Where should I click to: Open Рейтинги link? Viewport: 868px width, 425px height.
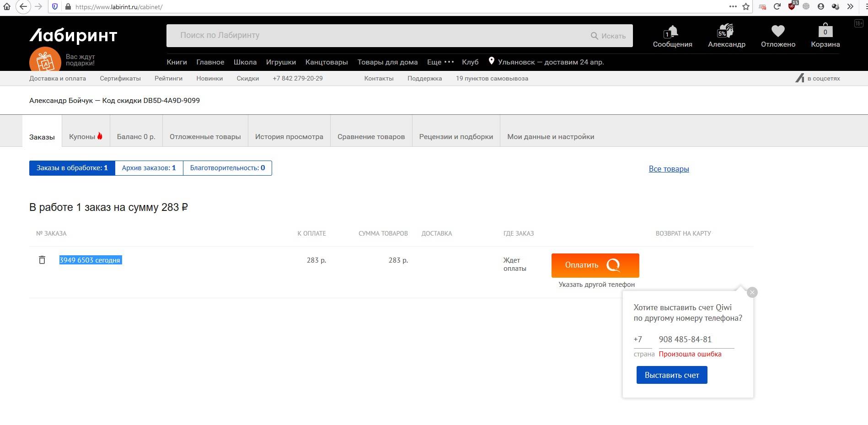click(x=168, y=78)
